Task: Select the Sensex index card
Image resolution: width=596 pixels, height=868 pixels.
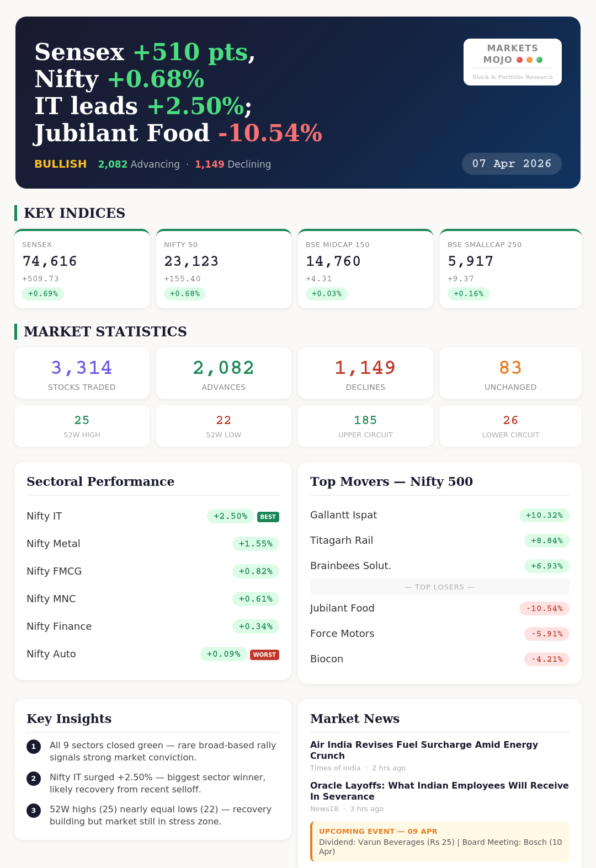Action: point(82,269)
